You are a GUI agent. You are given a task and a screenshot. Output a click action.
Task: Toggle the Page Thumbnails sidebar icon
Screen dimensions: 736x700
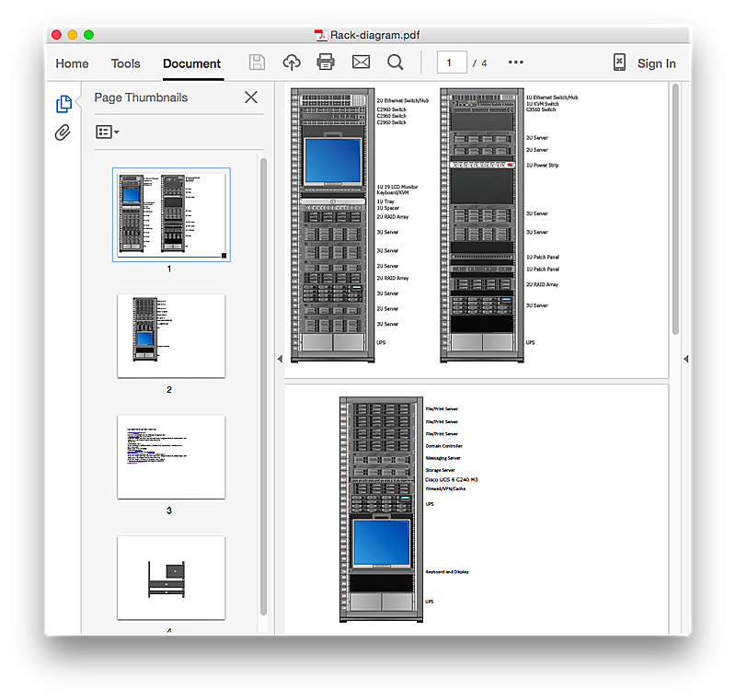[63, 104]
